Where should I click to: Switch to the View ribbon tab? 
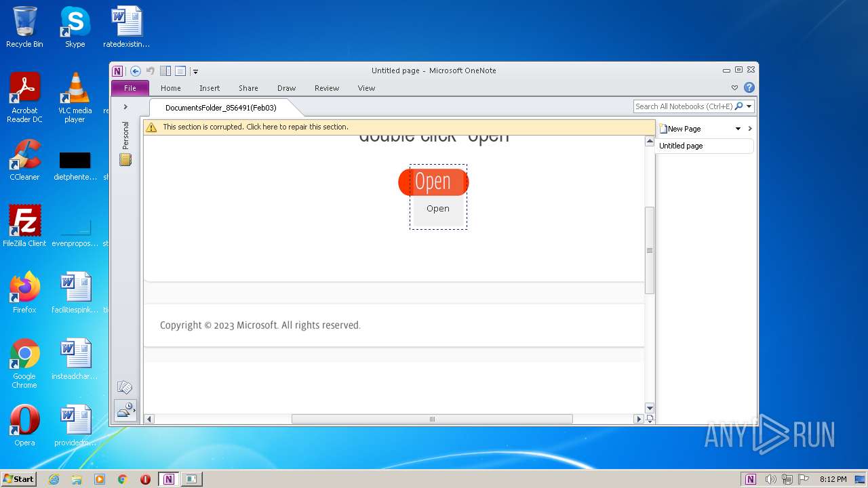[x=366, y=88]
